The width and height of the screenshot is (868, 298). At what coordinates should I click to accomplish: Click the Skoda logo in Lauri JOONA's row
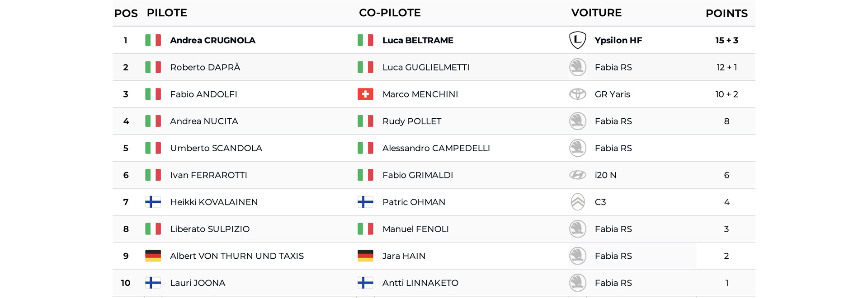point(577,283)
